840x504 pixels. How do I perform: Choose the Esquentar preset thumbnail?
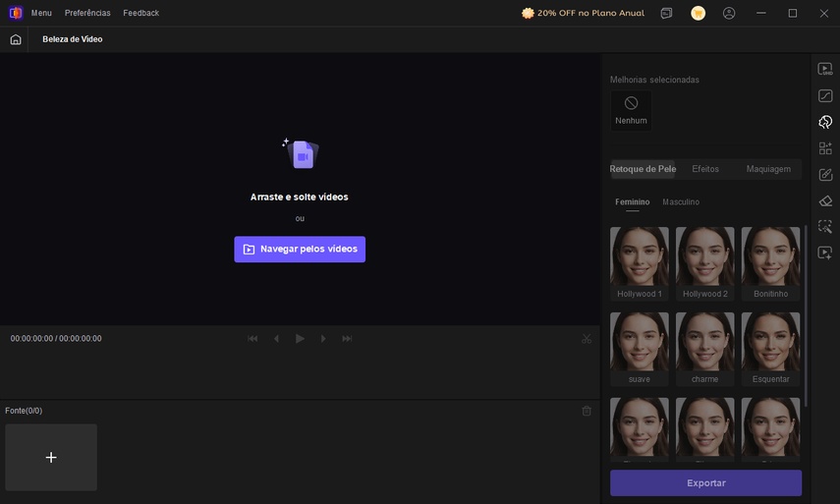click(770, 349)
